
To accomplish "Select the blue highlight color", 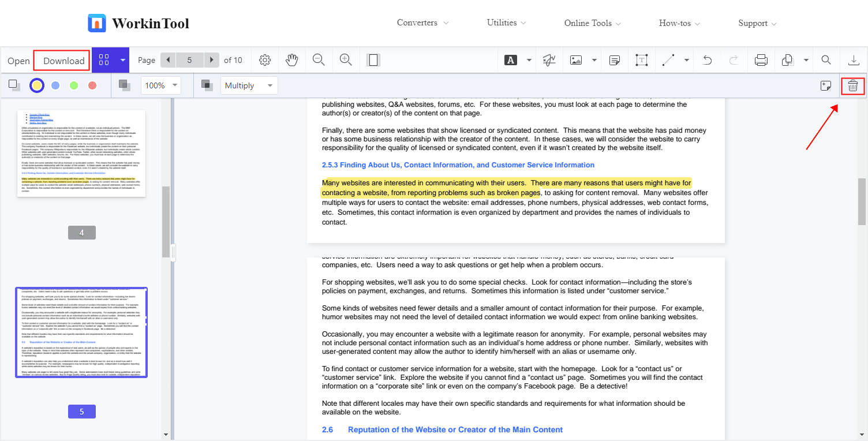I will coord(55,85).
